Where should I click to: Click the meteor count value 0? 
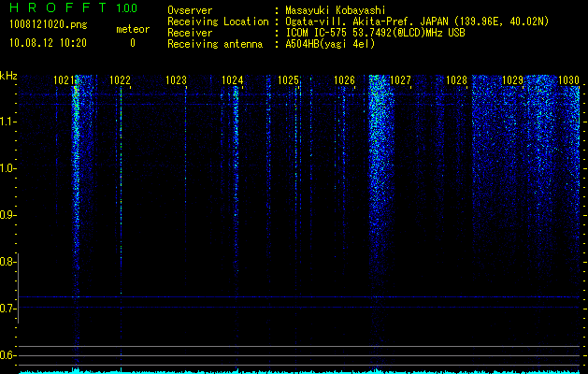[x=133, y=43]
